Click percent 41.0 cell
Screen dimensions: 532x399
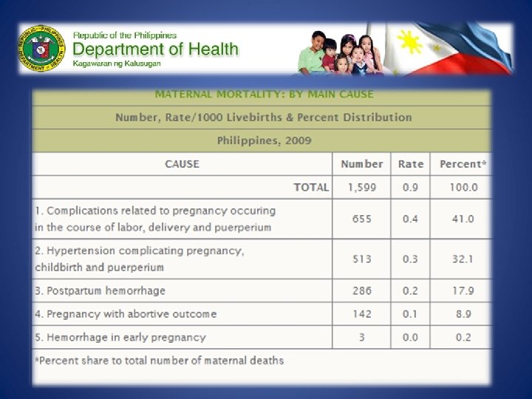click(x=463, y=219)
